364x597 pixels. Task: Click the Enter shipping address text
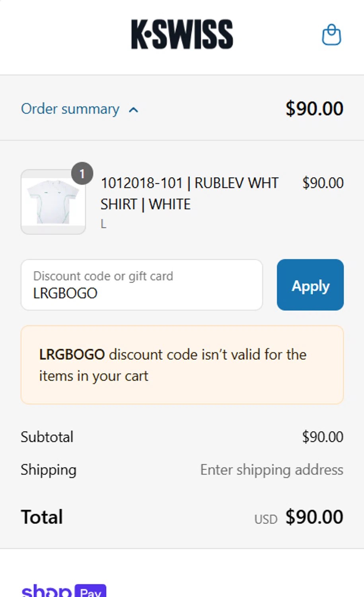pos(272,470)
